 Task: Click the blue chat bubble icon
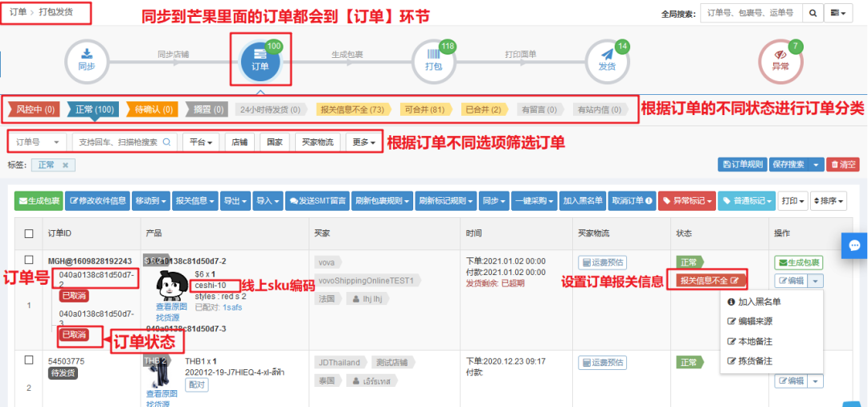[x=854, y=245]
